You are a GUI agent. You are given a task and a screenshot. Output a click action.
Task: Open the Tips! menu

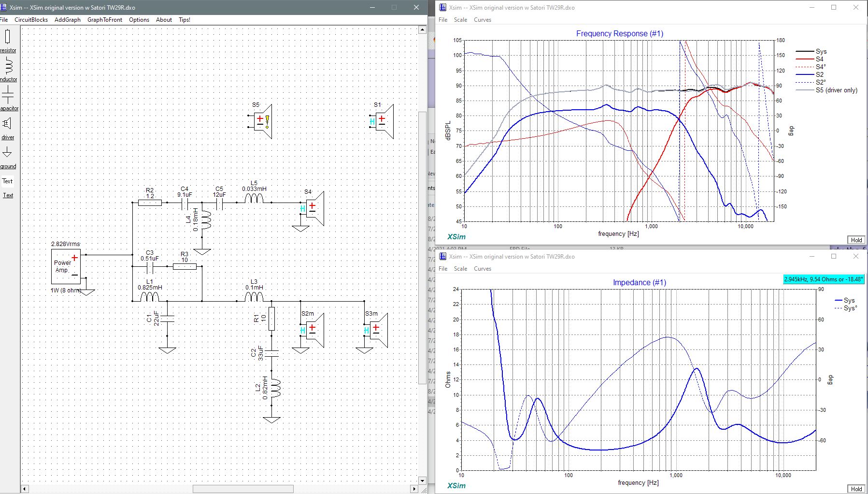point(185,20)
